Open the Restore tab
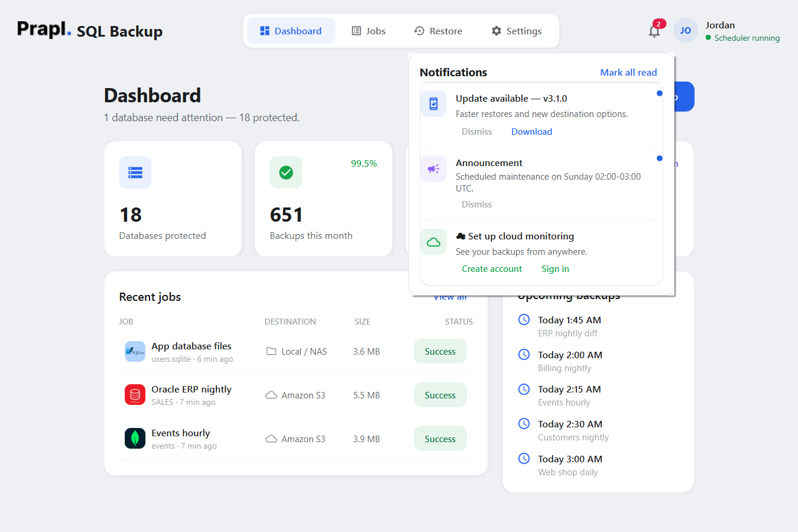 (439, 31)
